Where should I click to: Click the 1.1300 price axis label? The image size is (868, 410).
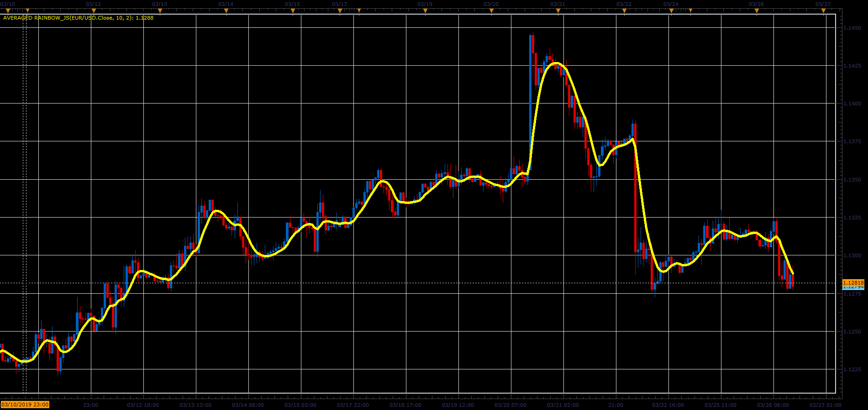coord(852,255)
